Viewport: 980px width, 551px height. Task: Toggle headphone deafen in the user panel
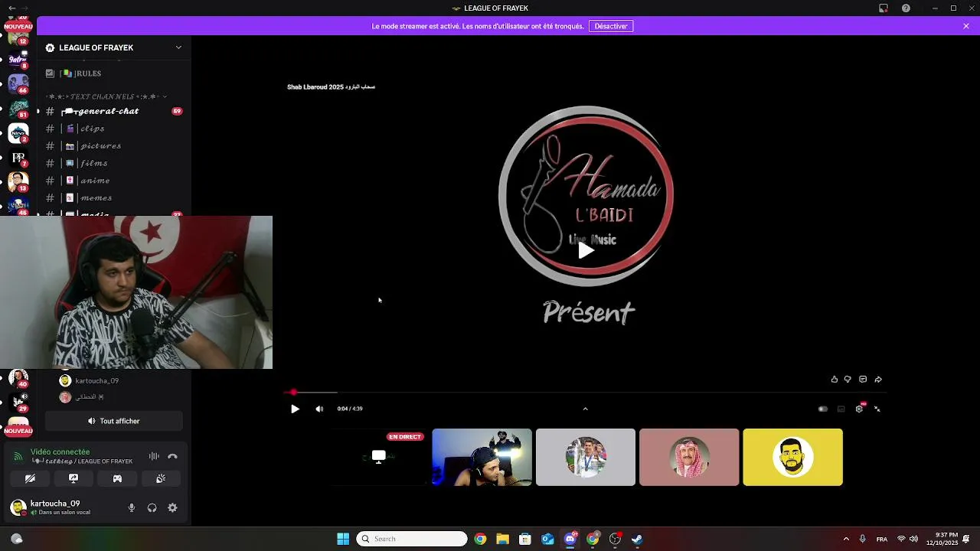[x=152, y=507]
